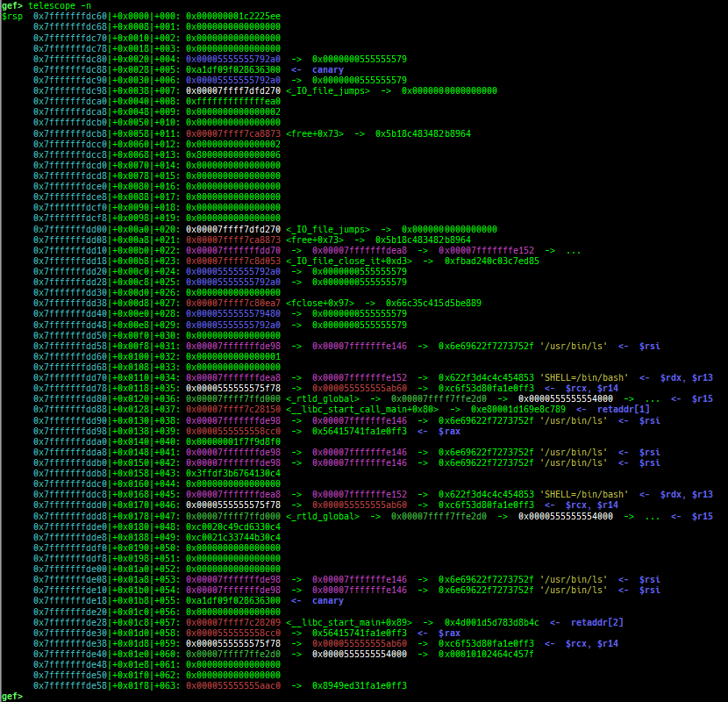Select value 0xfbad240c03c7ed85
Viewport: 728px width, 702px height.
492,261
